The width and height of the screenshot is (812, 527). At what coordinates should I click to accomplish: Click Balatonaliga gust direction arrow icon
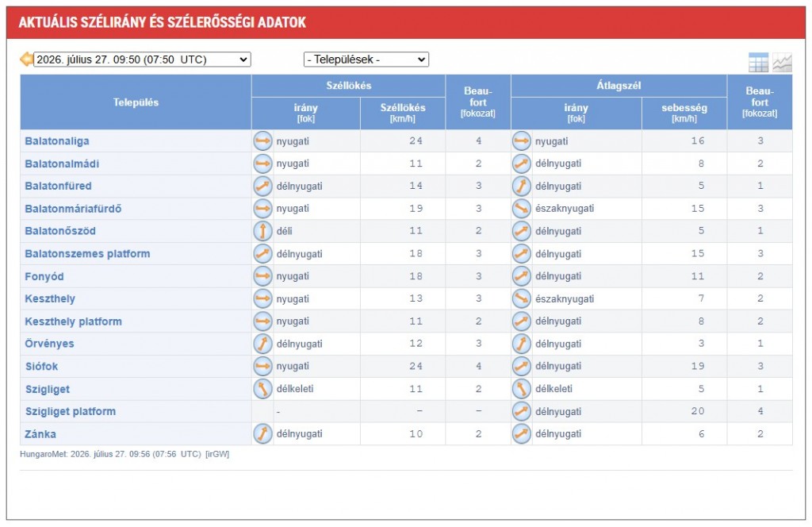pyautogui.click(x=262, y=141)
